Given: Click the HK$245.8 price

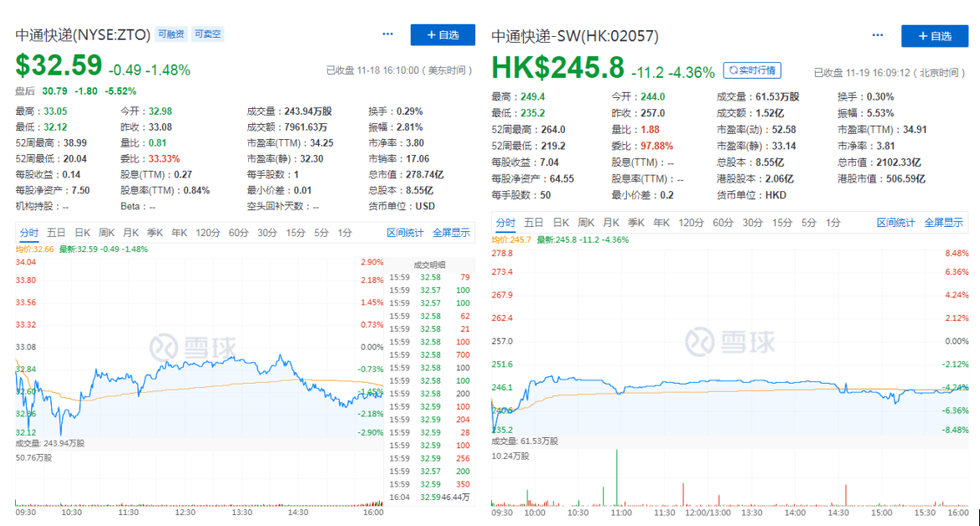Looking at the screenshot, I should [557, 68].
